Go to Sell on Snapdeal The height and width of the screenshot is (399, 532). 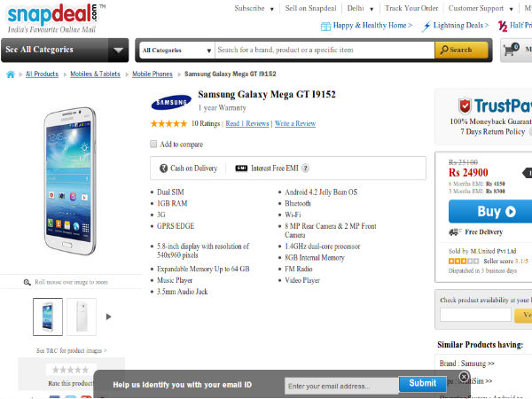pos(311,8)
